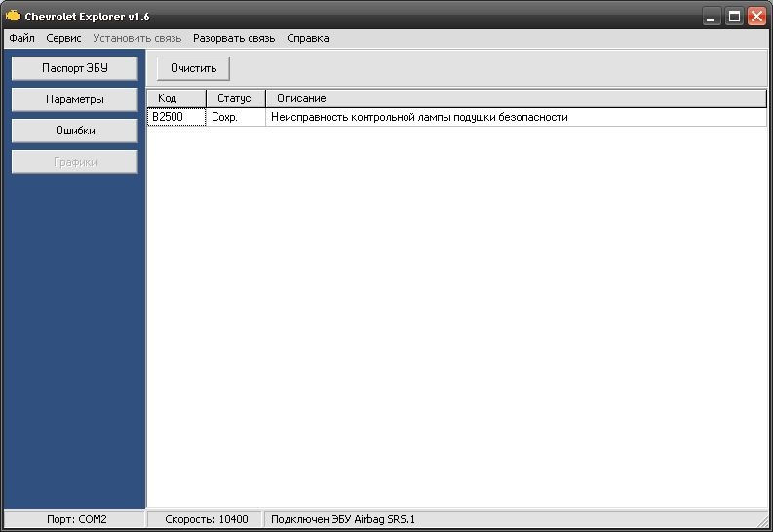Show the Параметры section
The image size is (773, 532).
[75, 99]
